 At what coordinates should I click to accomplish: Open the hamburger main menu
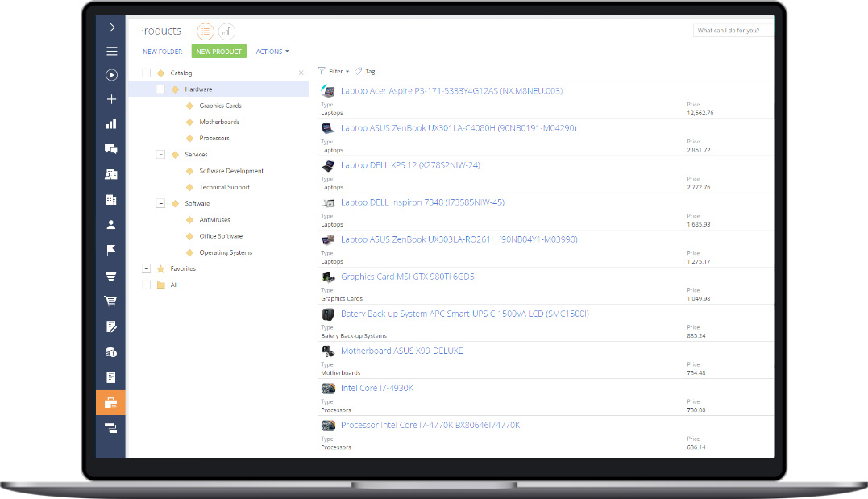(x=111, y=52)
